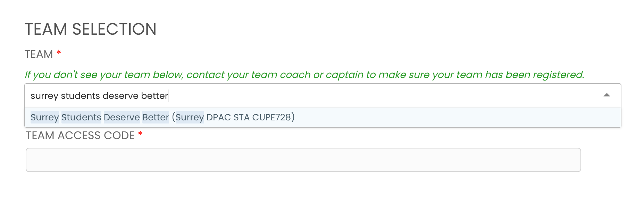Screen dimensions: 644x213
Task: Click the TEAM ACCESS CODE label
Action: point(80,136)
